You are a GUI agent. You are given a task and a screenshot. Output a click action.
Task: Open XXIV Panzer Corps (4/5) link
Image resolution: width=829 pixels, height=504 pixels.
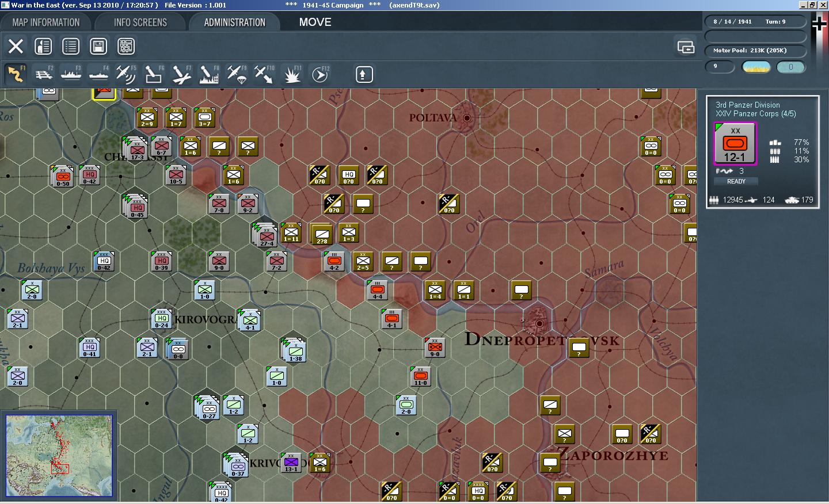[x=755, y=113]
